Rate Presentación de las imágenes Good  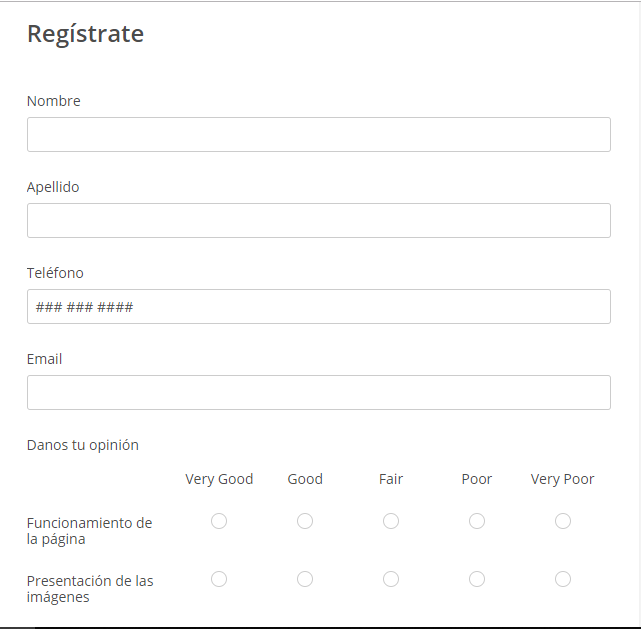pos(305,579)
